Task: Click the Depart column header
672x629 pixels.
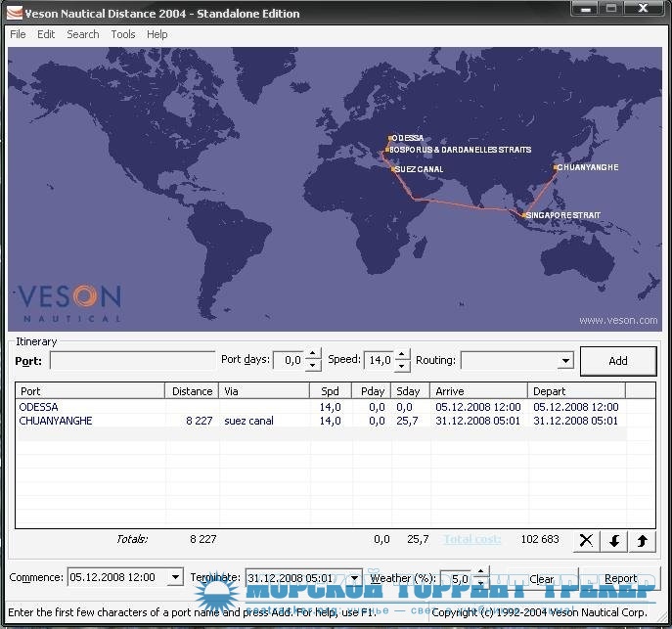Action: [x=576, y=391]
